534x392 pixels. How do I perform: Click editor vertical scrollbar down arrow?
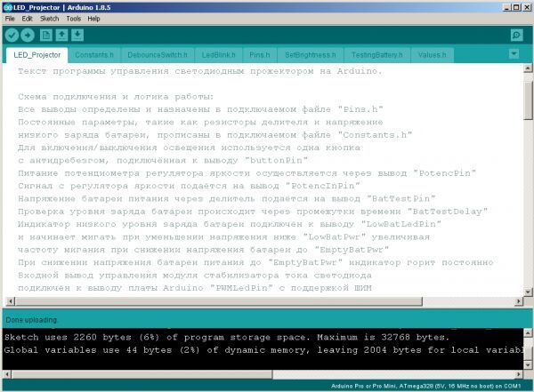coord(528,292)
